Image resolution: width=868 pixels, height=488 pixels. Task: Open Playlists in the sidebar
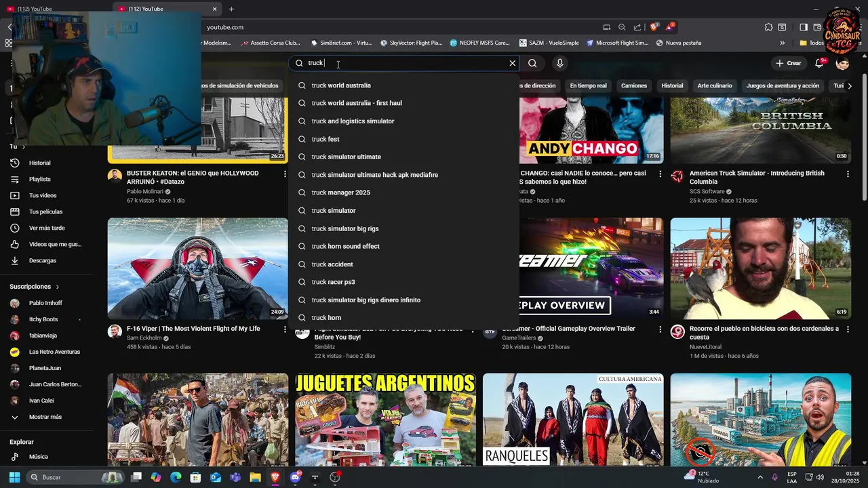point(46,179)
